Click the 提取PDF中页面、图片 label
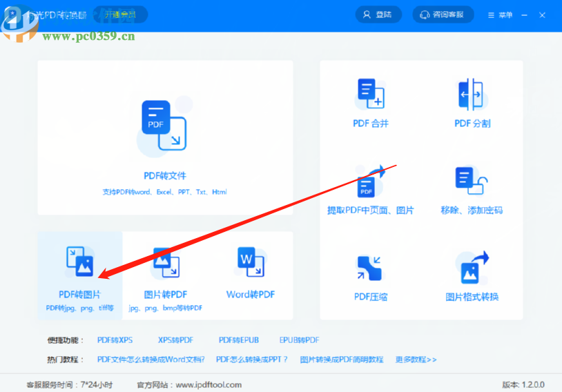The height and width of the screenshot is (392, 562). point(371,210)
